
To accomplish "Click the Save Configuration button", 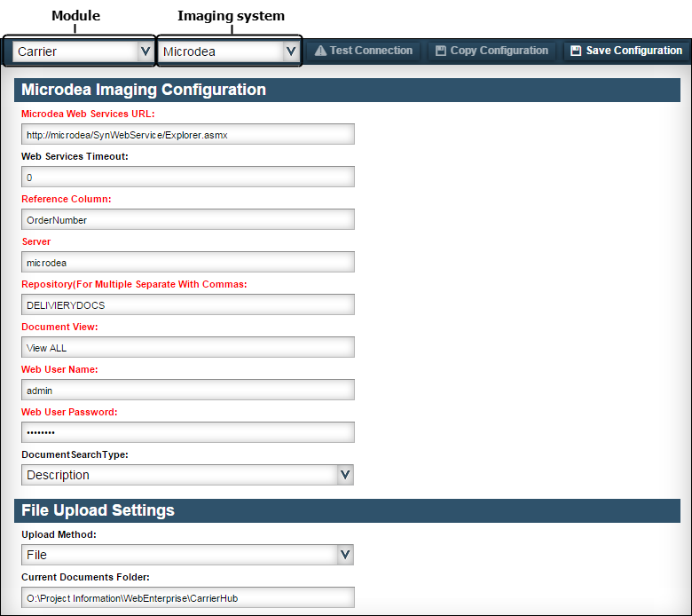I will 625,51.
